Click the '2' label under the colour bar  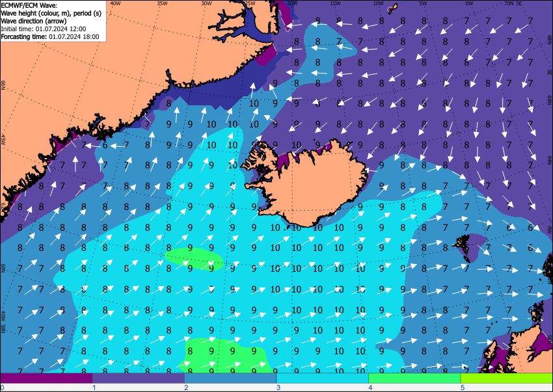(x=186, y=387)
